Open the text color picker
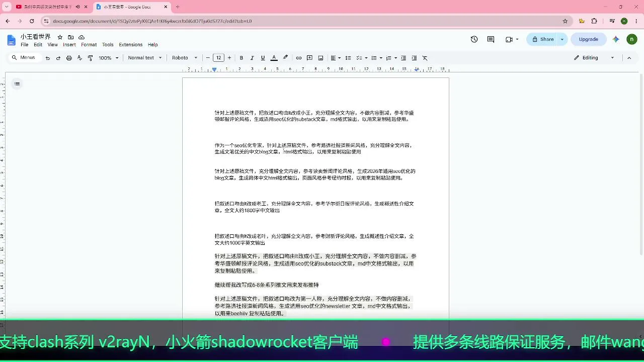644x362 pixels. (x=274, y=58)
